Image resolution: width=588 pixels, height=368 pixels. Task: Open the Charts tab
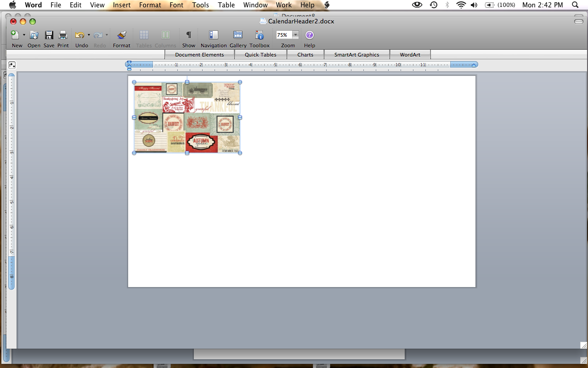(x=305, y=55)
